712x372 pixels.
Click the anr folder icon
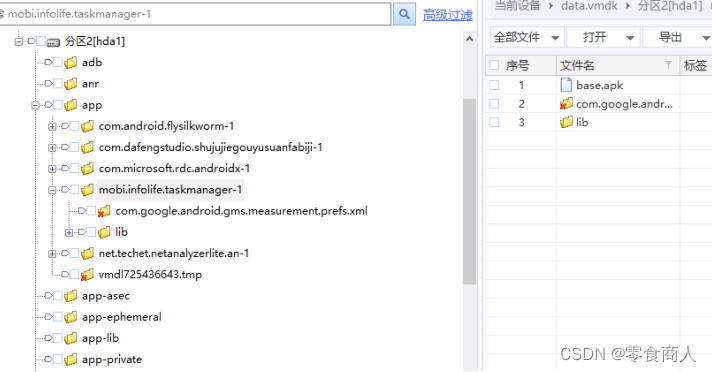pos(70,84)
